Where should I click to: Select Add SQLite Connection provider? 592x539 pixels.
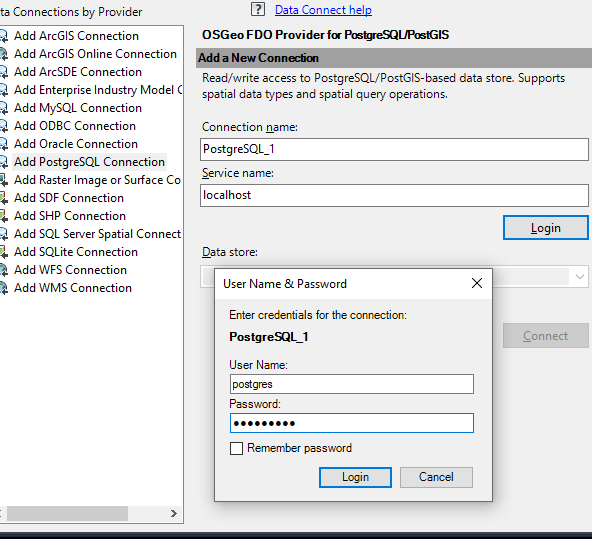point(76,252)
